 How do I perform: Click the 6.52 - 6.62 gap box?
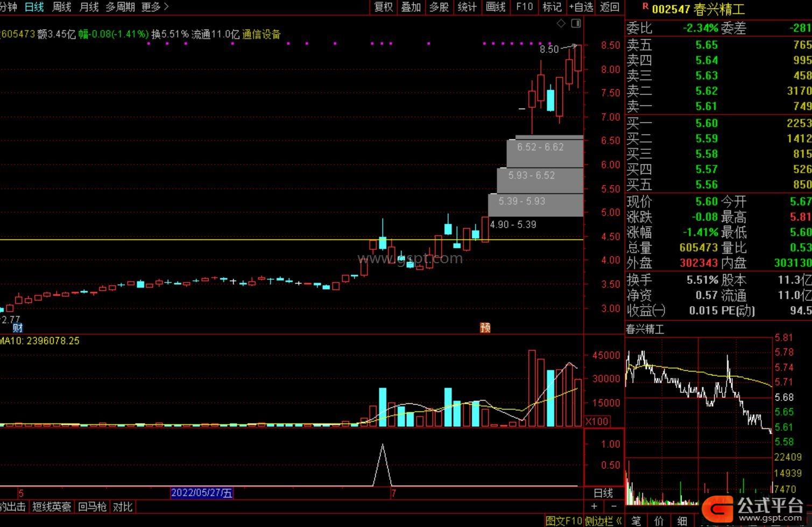(x=545, y=153)
